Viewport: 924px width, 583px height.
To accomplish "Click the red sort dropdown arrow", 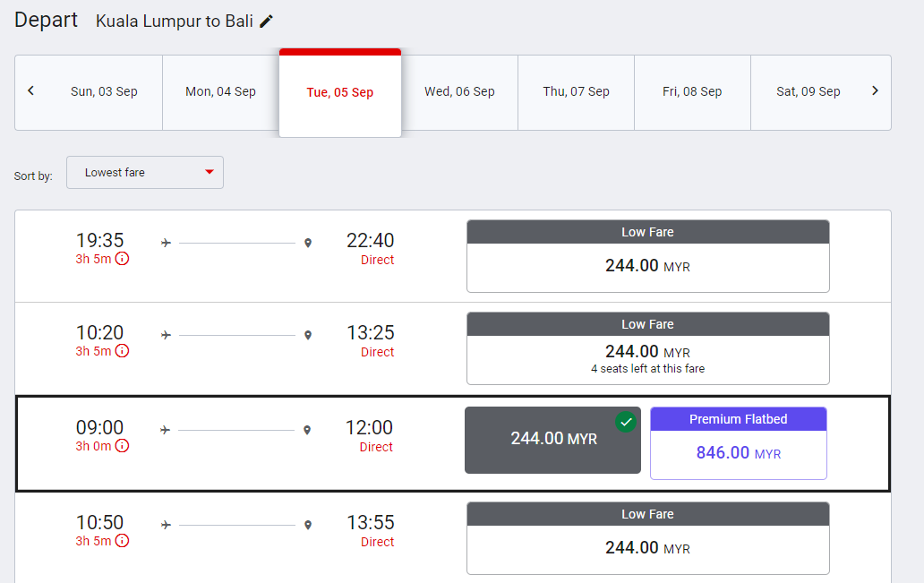I will 210,172.
